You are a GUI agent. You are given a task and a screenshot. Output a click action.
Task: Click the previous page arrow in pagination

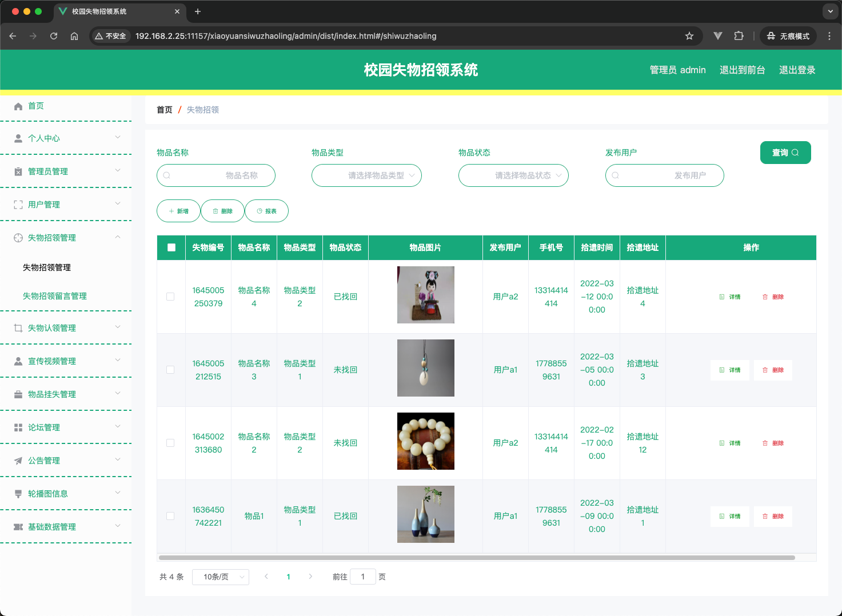266,577
